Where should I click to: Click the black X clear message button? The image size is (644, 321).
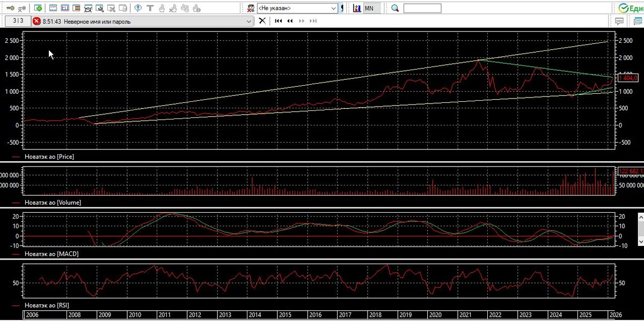tap(262, 21)
